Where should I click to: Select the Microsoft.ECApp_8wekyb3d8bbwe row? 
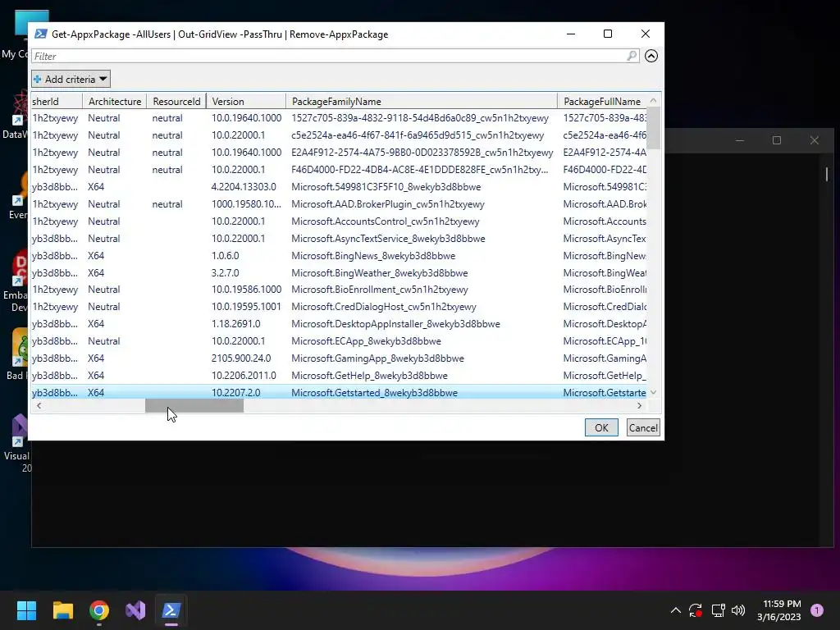pos(339,341)
